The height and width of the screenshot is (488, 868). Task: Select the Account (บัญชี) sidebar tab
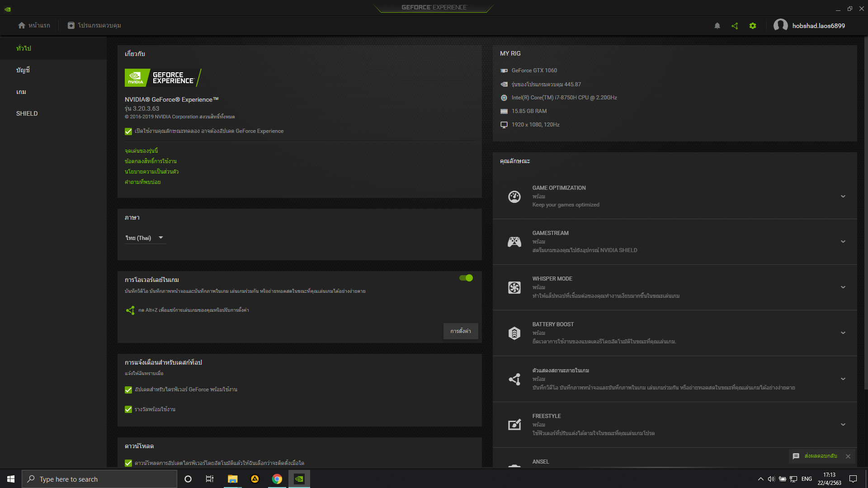point(53,70)
